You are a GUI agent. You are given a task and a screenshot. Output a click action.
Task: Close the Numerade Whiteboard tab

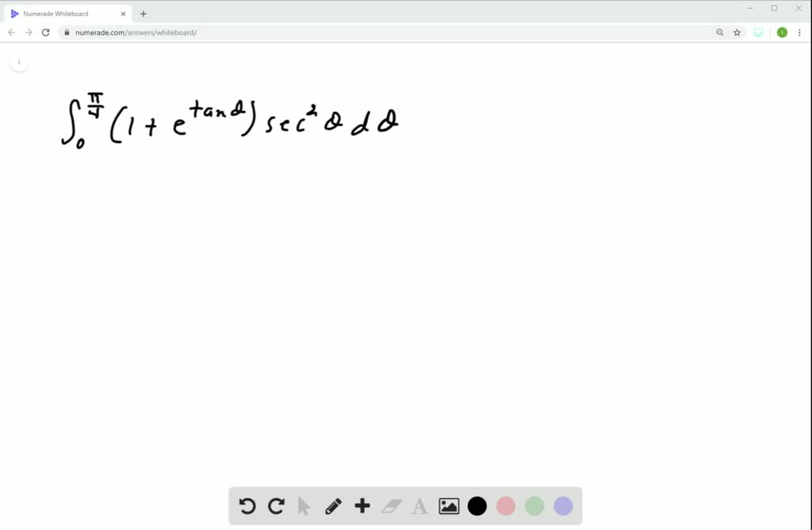click(123, 14)
